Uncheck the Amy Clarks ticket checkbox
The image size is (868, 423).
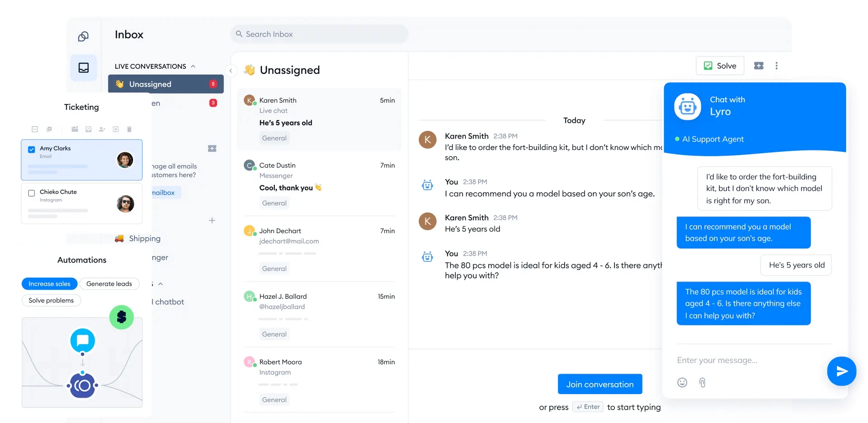point(32,150)
